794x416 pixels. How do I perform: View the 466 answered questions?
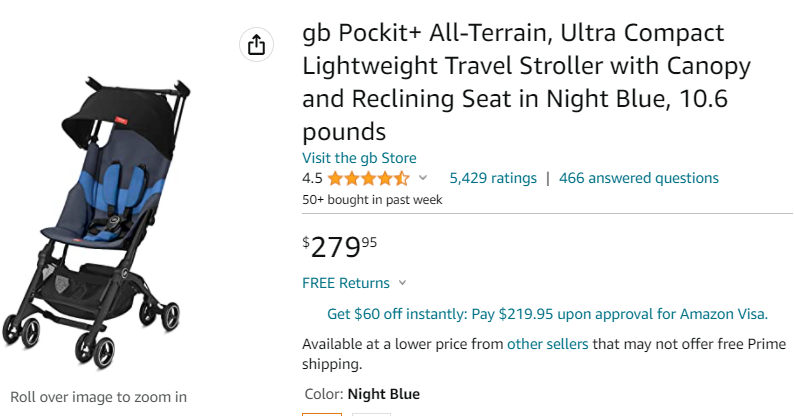[639, 178]
